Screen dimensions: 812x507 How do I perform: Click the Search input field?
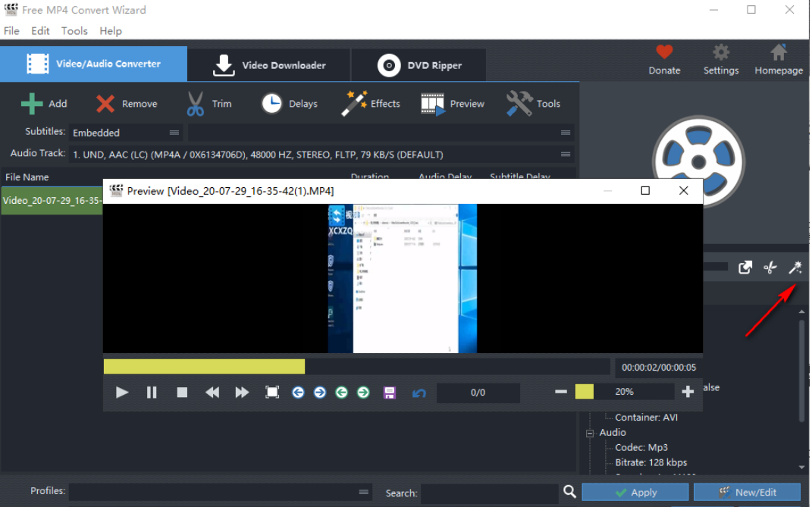tap(490, 493)
